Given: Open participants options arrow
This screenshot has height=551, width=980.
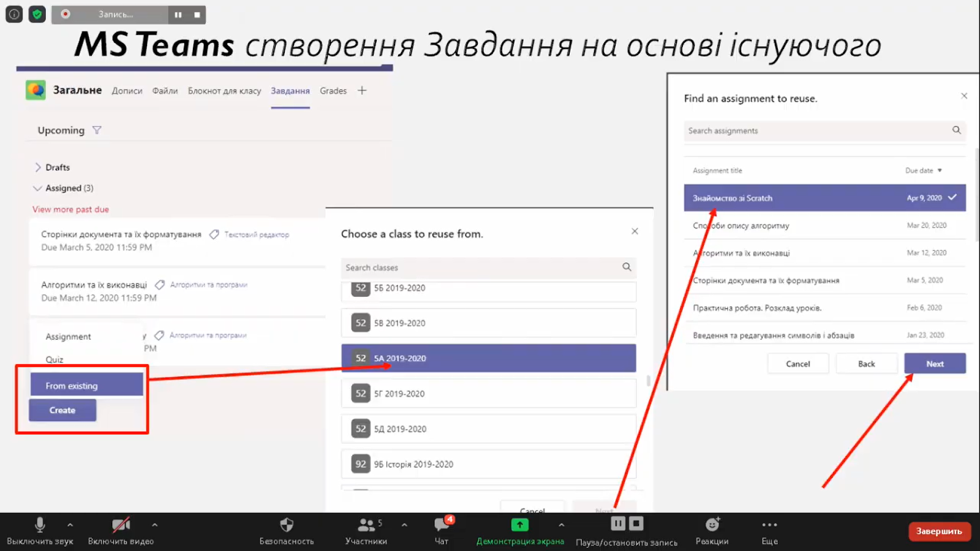Looking at the screenshot, I should [404, 525].
